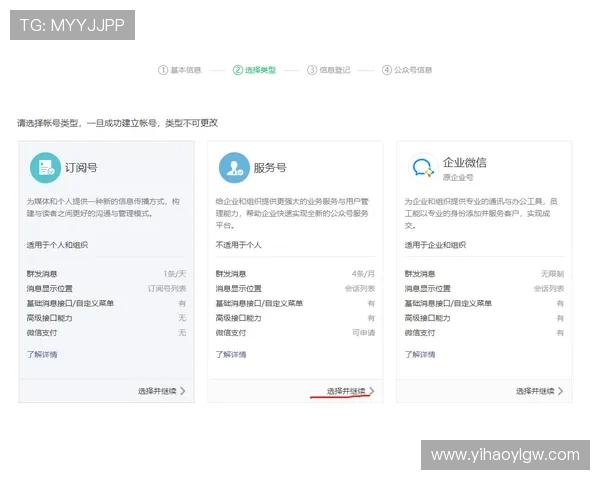Click the 订阅号列表 display position value

(x=167, y=289)
